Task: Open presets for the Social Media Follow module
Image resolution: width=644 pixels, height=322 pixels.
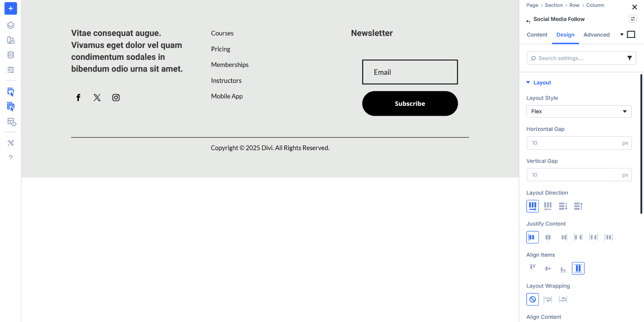Action: [x=633, y=19]
